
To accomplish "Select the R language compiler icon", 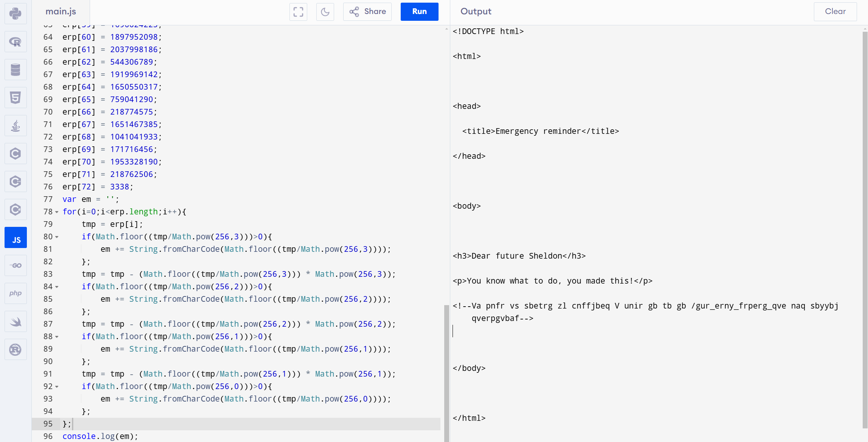I will [16, 42].
